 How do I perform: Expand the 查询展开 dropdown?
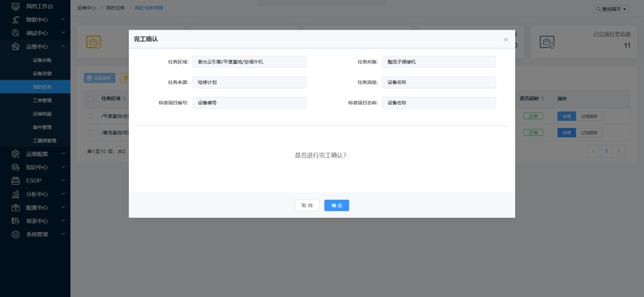click(611, 9)
